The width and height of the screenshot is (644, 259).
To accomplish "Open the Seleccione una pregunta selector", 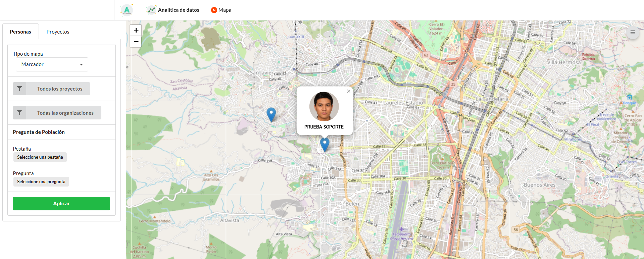I will [41, 182].
